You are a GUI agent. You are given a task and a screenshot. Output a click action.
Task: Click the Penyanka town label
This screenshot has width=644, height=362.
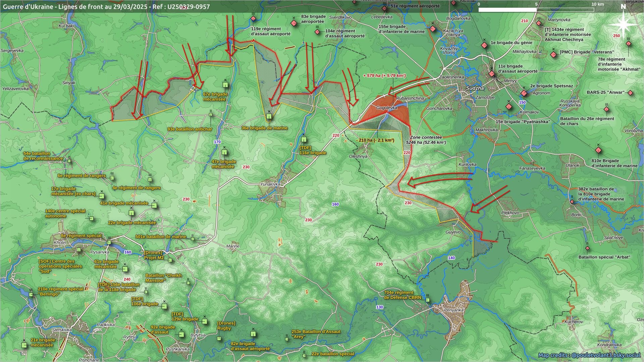point(454,310)
